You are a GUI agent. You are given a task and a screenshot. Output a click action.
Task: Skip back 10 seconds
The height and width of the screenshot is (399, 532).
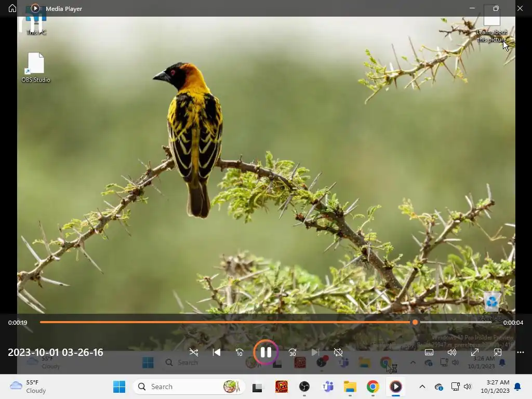(239, 352)
